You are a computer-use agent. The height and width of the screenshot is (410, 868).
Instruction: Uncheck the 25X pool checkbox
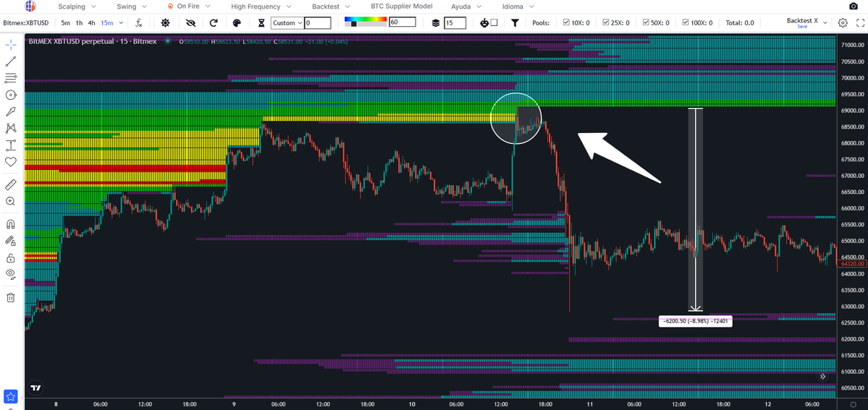pyautogui.click(x=606, y=22)
